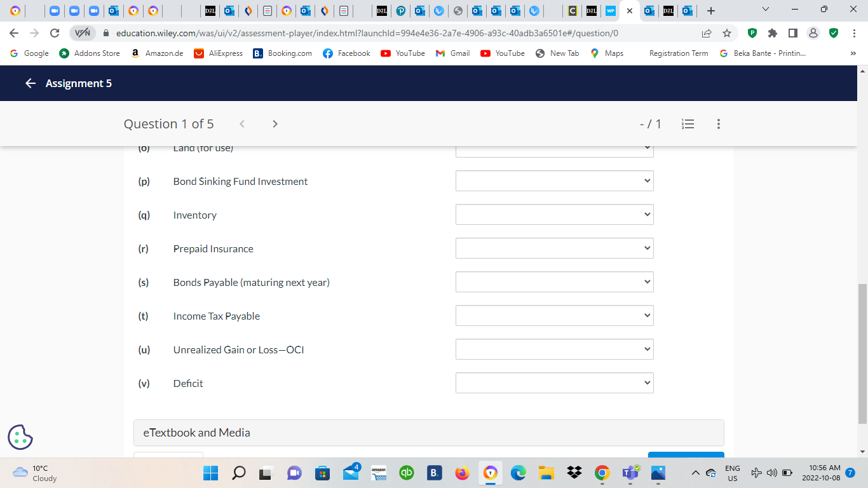Toggle the browser side panel
The height and width of the screenshot is (488, 868).
[x=793, y=33]
